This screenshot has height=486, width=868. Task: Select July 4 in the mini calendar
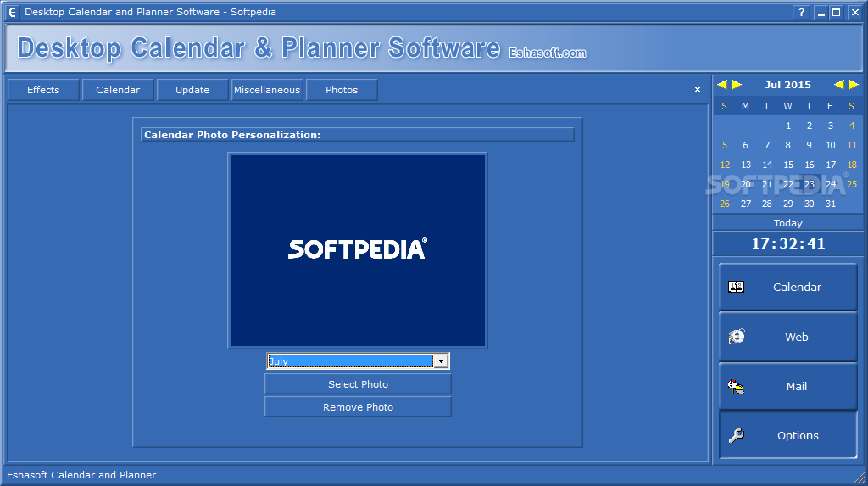coord(852,126)
